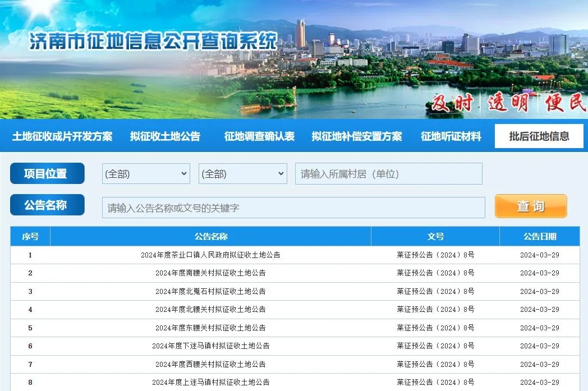Click the 公告名称 label button

pyautogui.click(x=47, y=205)
